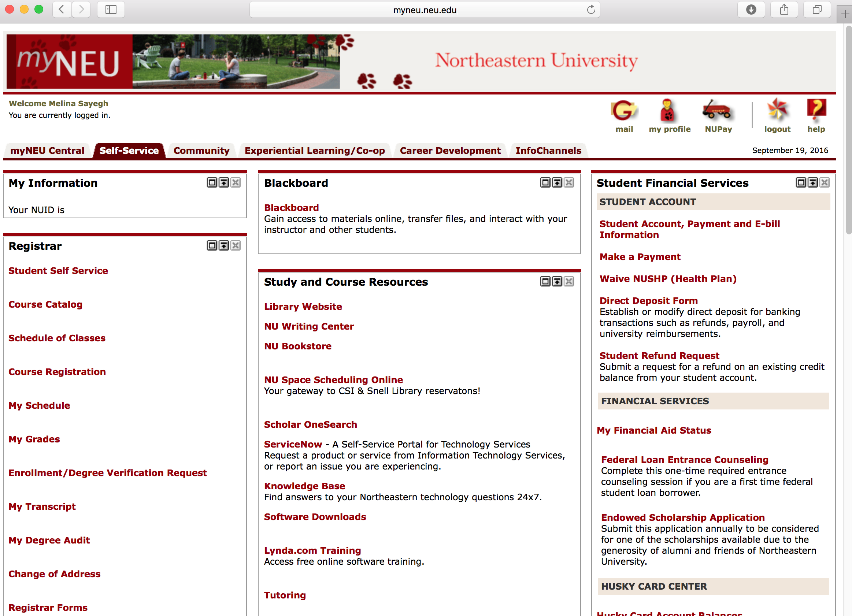Select the Self-Service tab
The width and height of the screenshot is (852, 616).
coord(129,151)
